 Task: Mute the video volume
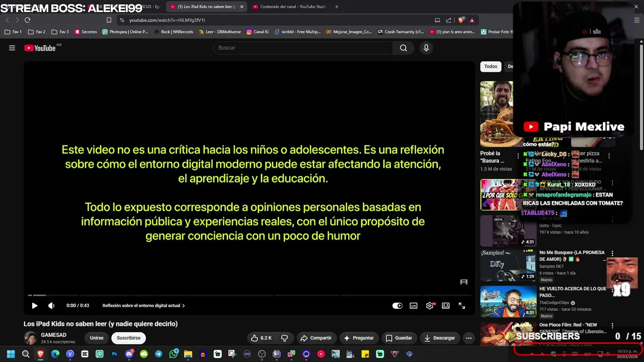pyautogui.click(x=51, y=306)
